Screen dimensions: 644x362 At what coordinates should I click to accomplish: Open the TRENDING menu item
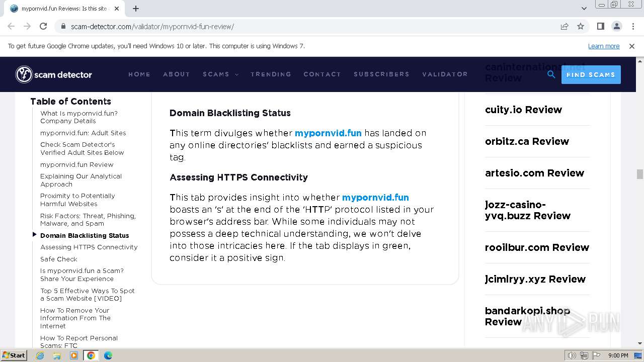[271, 74]
